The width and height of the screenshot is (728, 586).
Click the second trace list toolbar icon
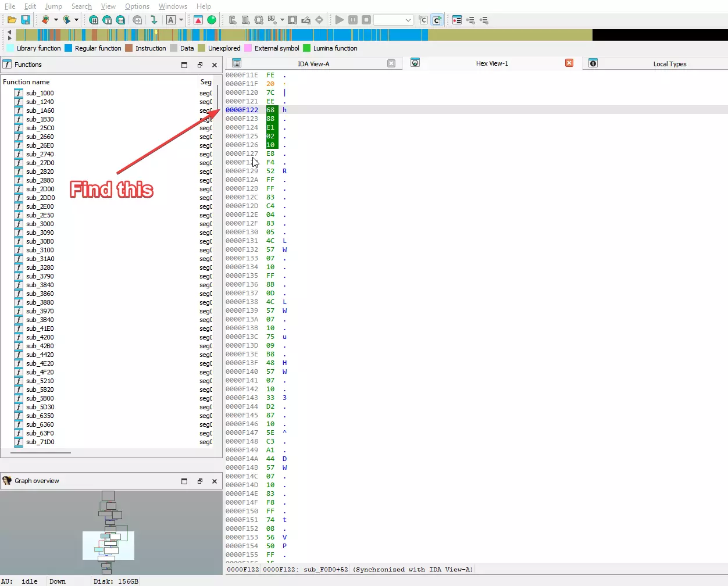pos(470,20)
